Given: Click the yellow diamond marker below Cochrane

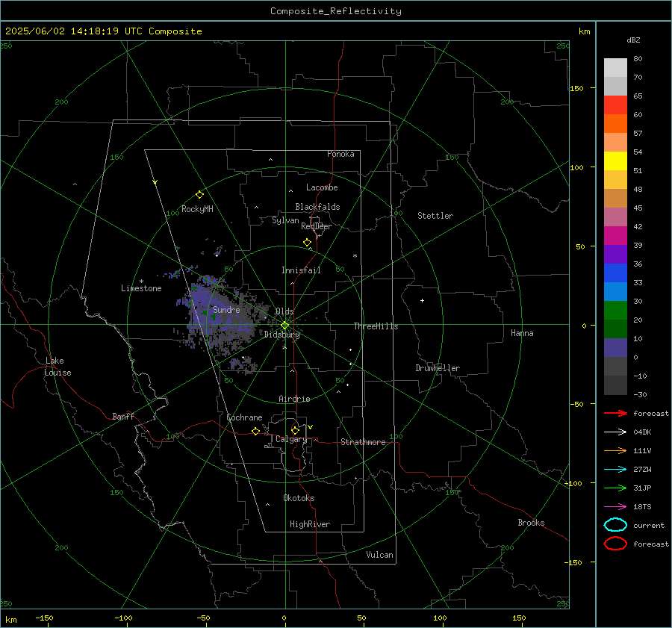Looking at the screenshot, I should point(255,431).
